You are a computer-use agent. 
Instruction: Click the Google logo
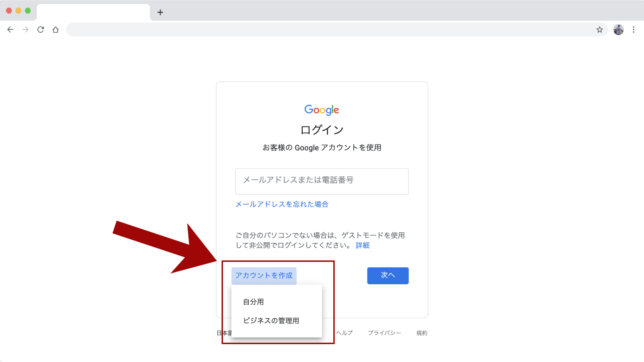click(x=322, y=110)
